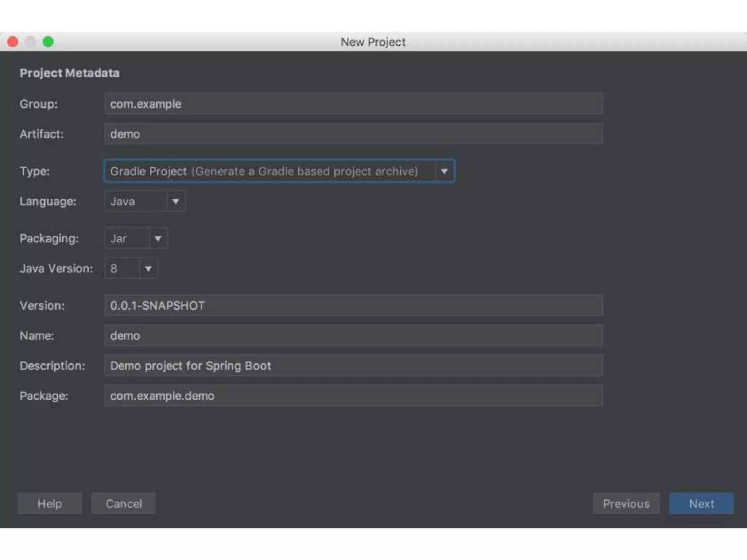Click the Type dropdown arrow
This screenshot has width=747, height=560.
444,171
